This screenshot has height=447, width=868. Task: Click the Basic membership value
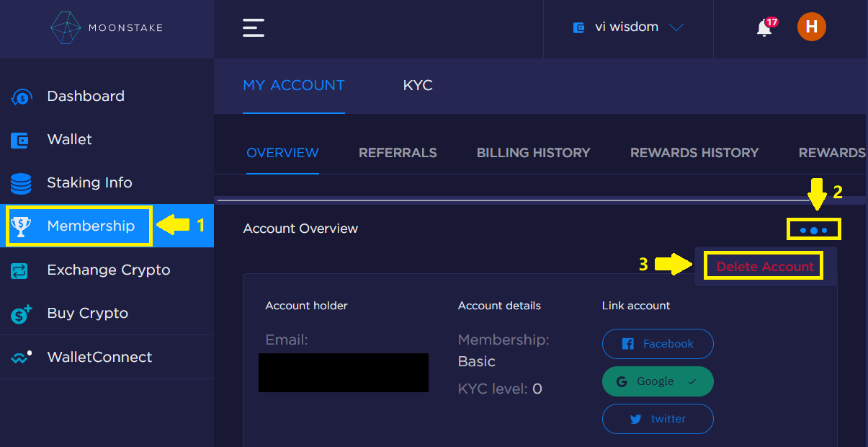[477, 362]
